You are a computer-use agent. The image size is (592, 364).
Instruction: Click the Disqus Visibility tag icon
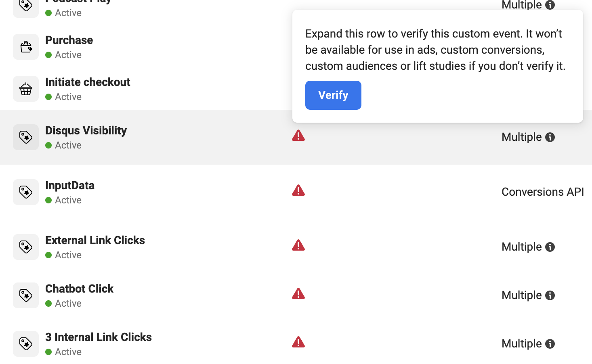[26, 137]
